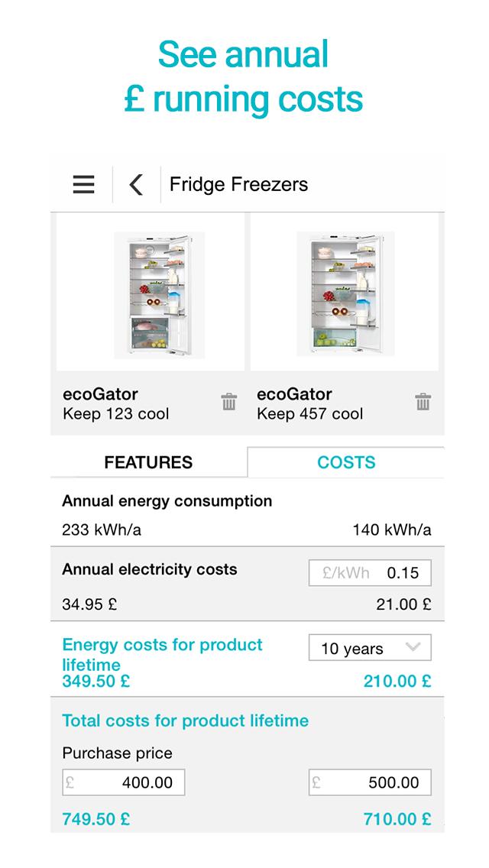The height and width of the screenshot is (868, 489).
Task: Tap the Keep 123 cool fridge image
Action: [159, 295]
